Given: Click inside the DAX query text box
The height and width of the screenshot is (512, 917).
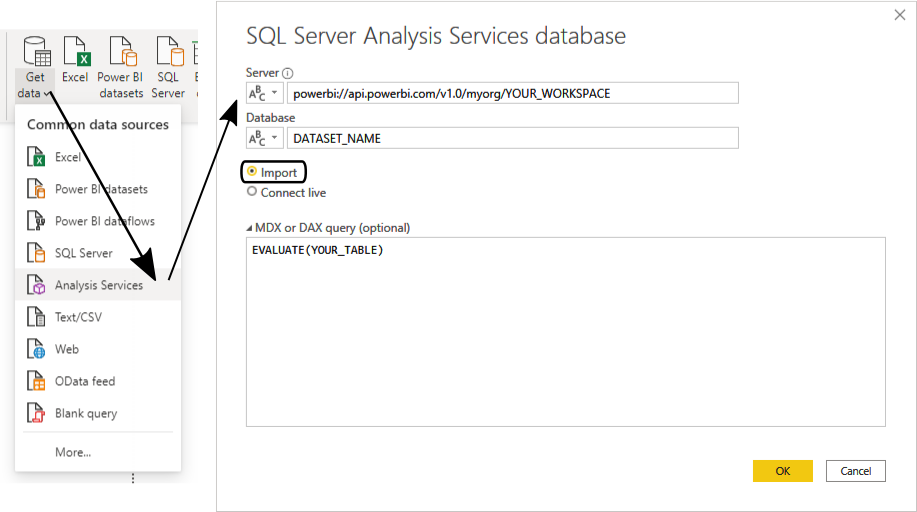Looking at the screenshot, I should (566, 332).
